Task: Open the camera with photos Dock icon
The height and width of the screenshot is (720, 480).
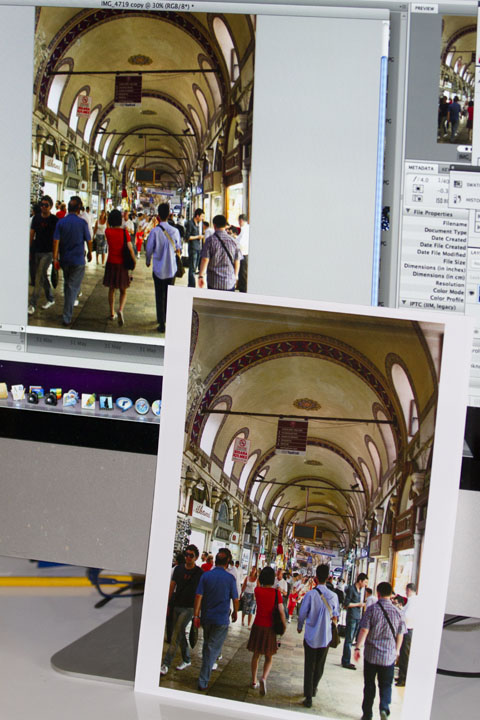Action: [34, 395]
